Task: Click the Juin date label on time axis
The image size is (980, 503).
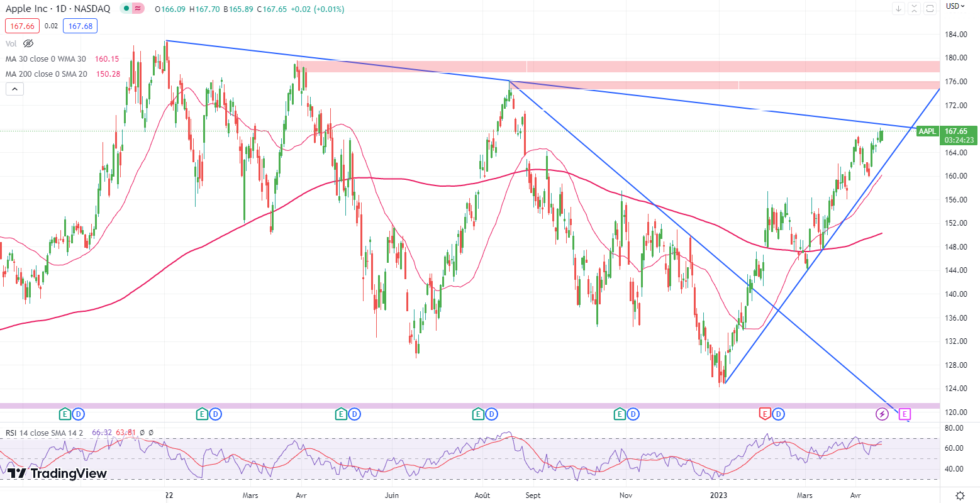Action: 392,495
